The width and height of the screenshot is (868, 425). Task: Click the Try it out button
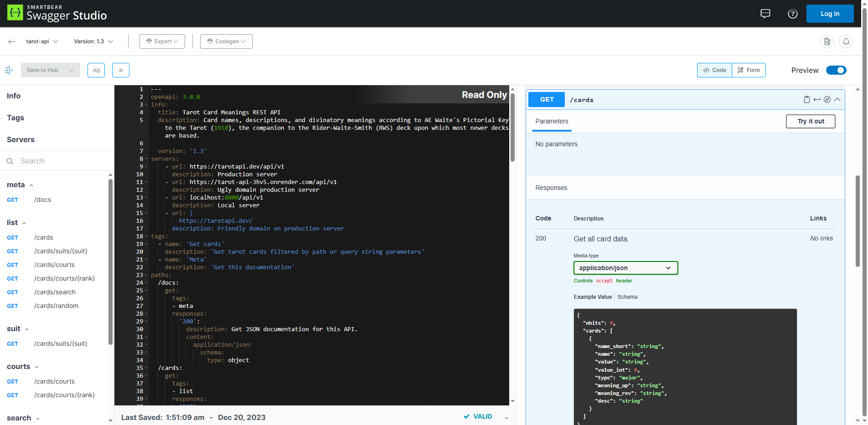(811, 122)
